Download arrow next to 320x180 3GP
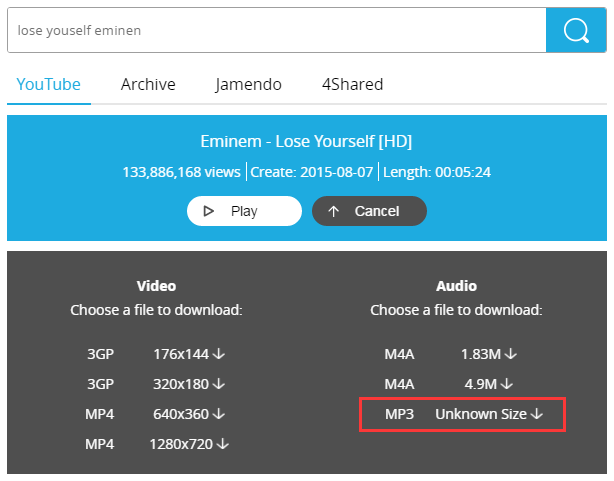This screenshot has height=481, width=614. tap(219, 384)
